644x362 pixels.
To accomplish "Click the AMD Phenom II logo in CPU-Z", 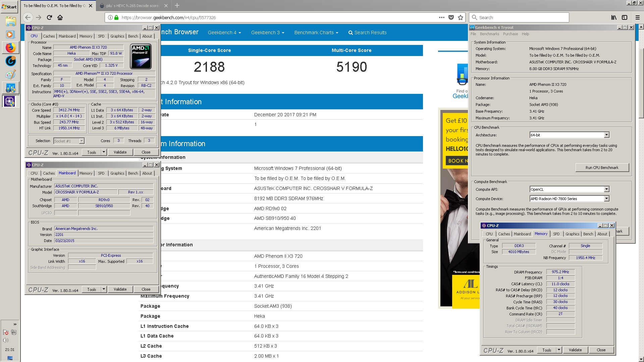I will pos(141,56).
